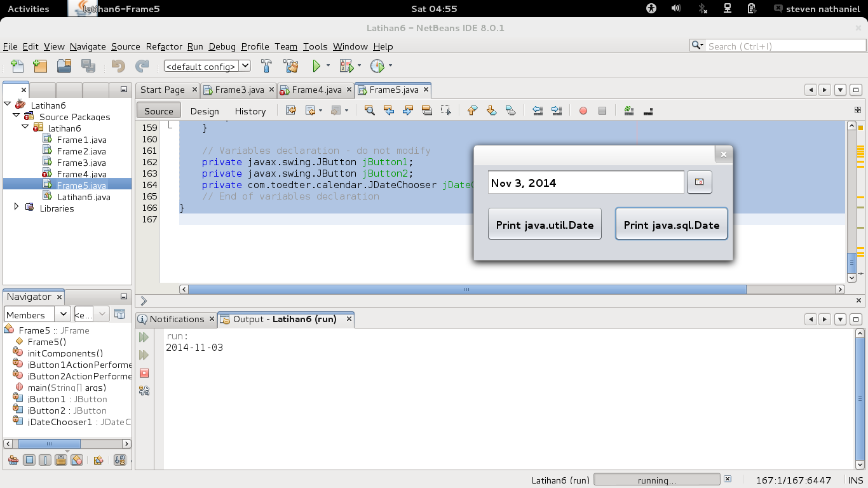Toggle highlight search occurrences
This screenshot has height=488, width=868.
tap(426, 111)
